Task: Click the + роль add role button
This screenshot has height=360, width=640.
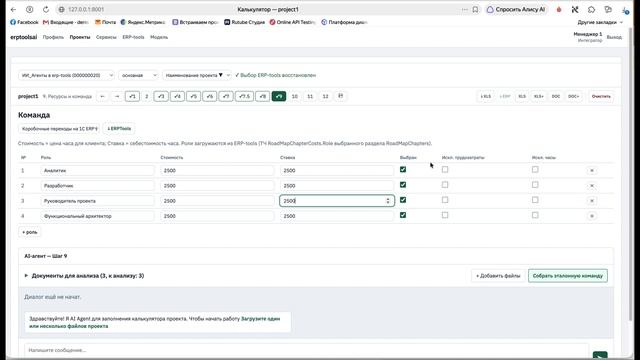Action: (30, 232)
